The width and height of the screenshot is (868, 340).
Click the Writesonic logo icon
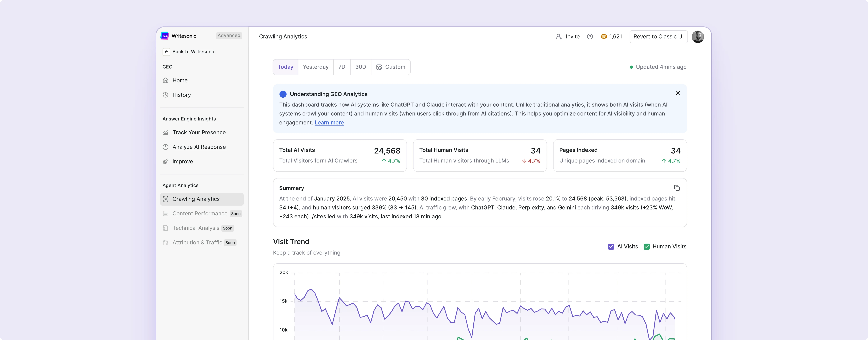tap(165, 36)
